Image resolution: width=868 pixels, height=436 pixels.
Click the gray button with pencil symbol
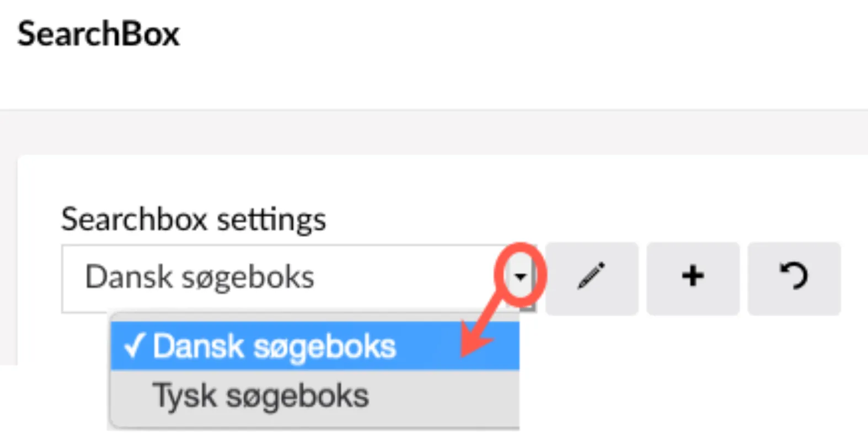[x=592, y=278]
